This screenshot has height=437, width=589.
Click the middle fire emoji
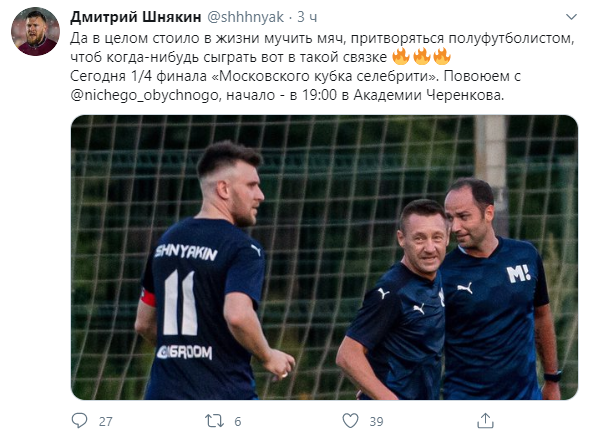coord(421,57)
